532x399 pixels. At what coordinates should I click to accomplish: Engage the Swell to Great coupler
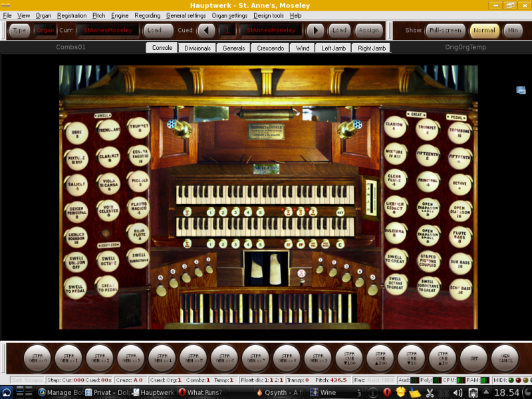(395, 259)
